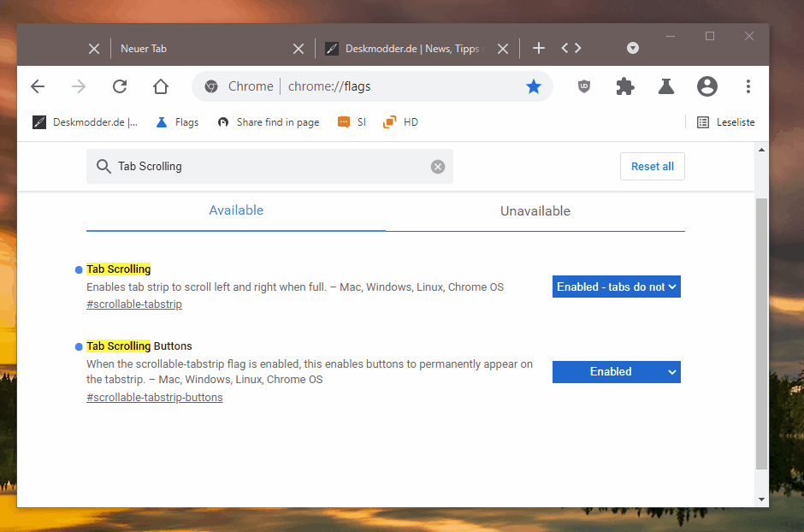Open the tab search dropdown circle

(633, 48)
